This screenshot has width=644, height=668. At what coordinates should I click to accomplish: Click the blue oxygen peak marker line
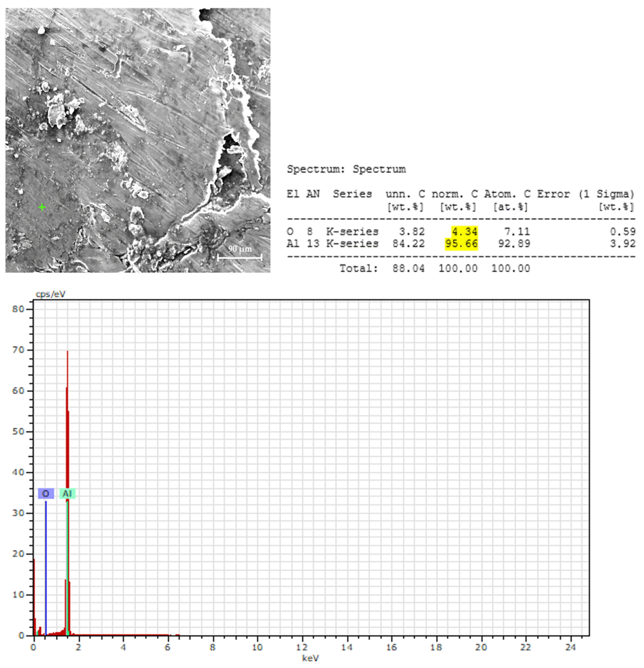[46, 568]
